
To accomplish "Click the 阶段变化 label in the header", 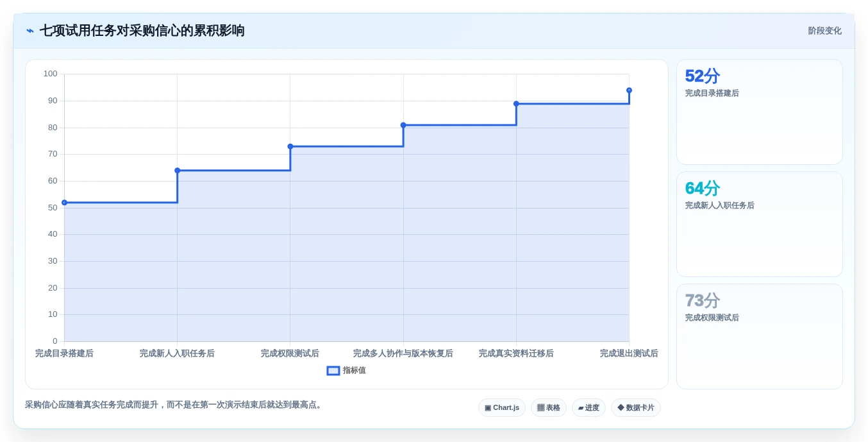I will [x=824, y=31].
